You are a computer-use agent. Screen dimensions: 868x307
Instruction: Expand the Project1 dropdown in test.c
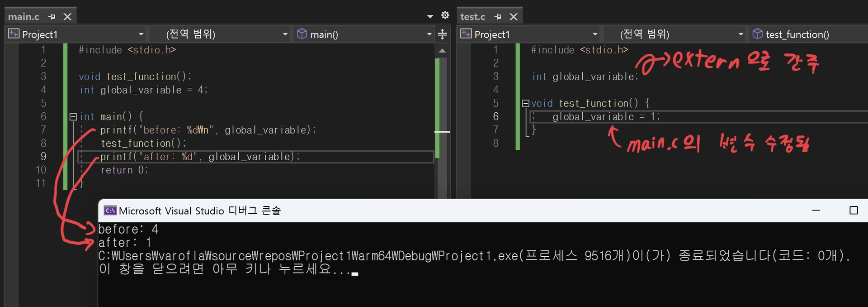(x=594, y=34)
